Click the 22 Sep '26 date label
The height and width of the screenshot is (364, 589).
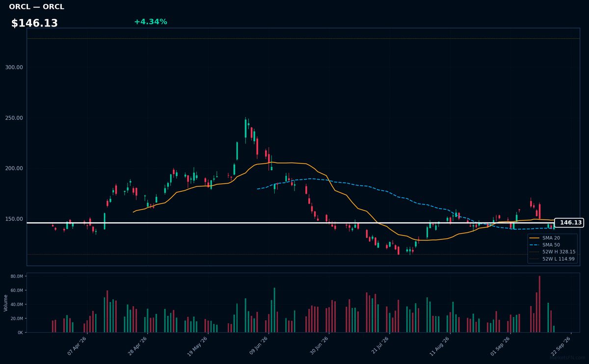click(x=561, y=346)
